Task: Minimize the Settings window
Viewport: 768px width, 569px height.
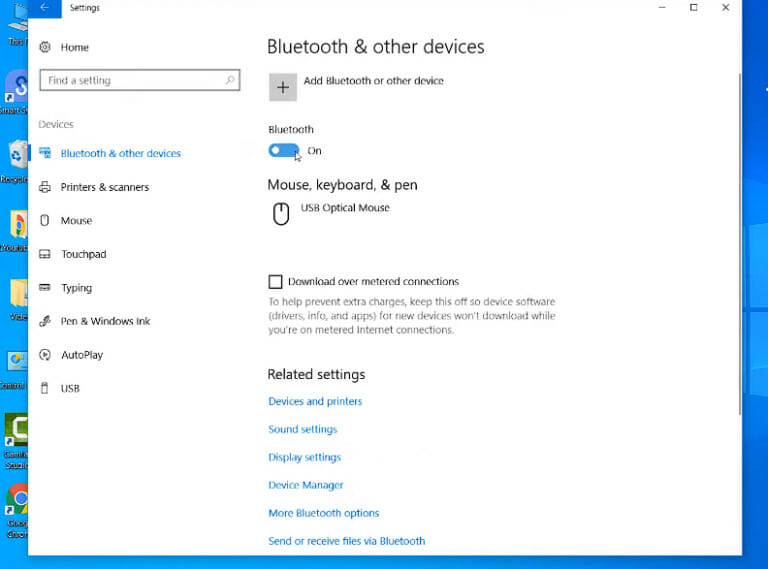Action: [662, 7]
